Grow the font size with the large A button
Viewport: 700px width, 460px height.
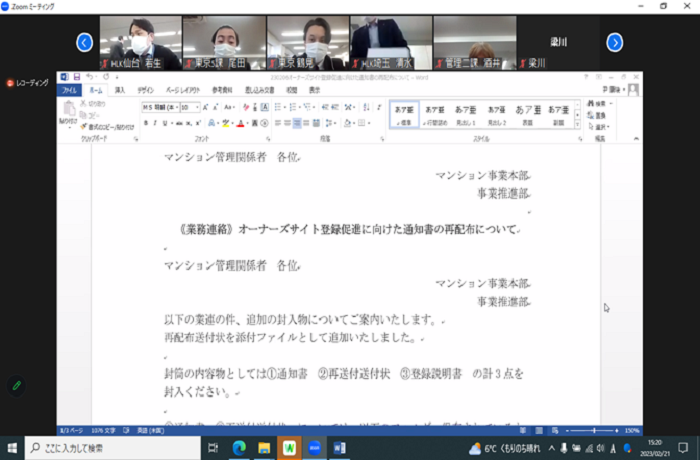(205, 107)
